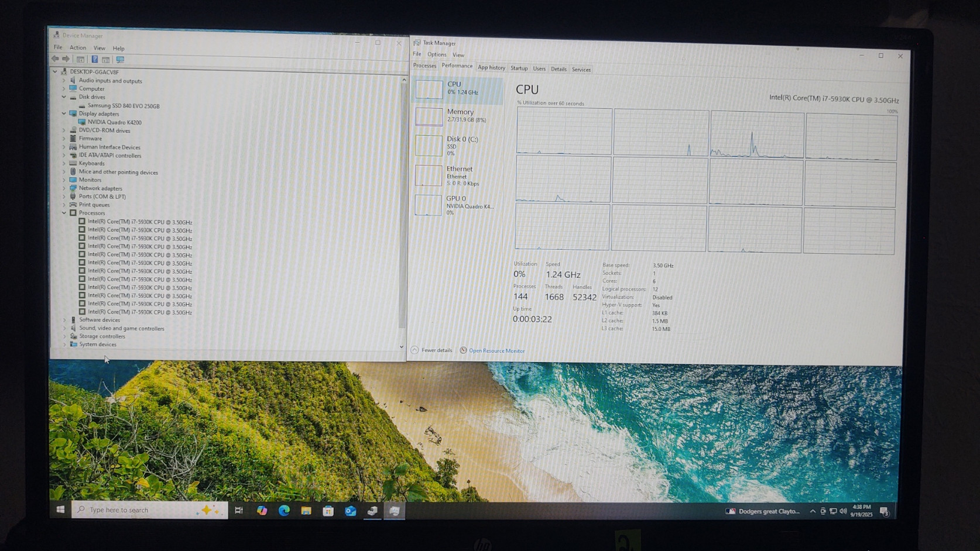This screenshot has height=551, width=980.
Task: Select the Memory performance panel
Action: point(457,115)
